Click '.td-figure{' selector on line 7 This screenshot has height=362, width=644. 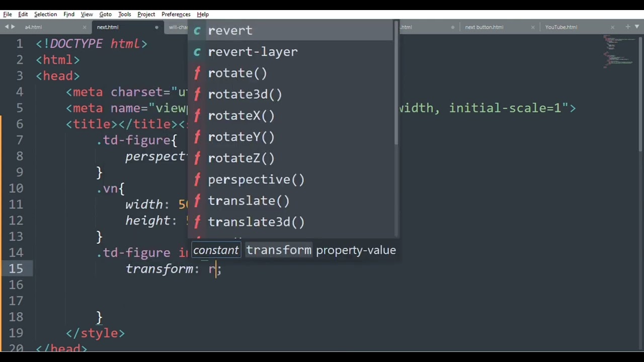137,140
